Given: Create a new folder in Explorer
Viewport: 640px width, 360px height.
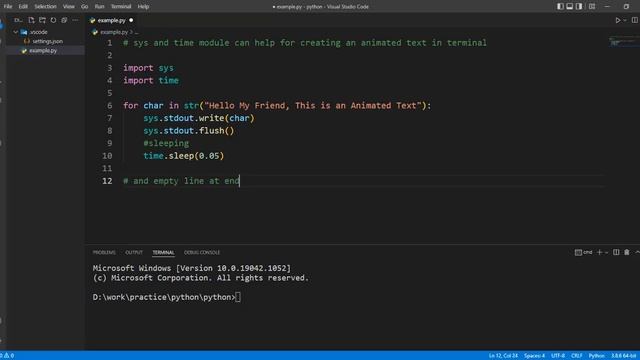Looking at the screenshot, I should pyautogui.click(x=42, y=20).
